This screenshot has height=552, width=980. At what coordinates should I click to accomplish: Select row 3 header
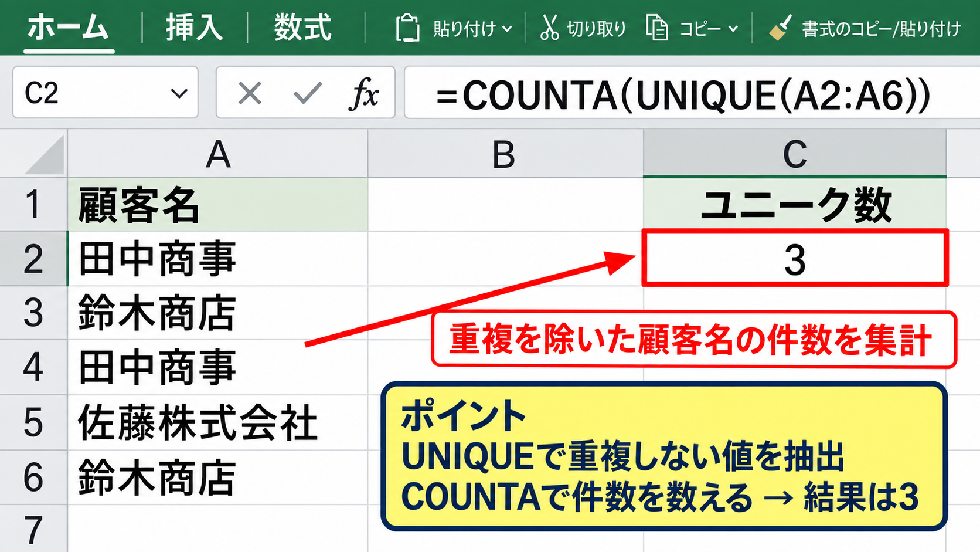33,313
